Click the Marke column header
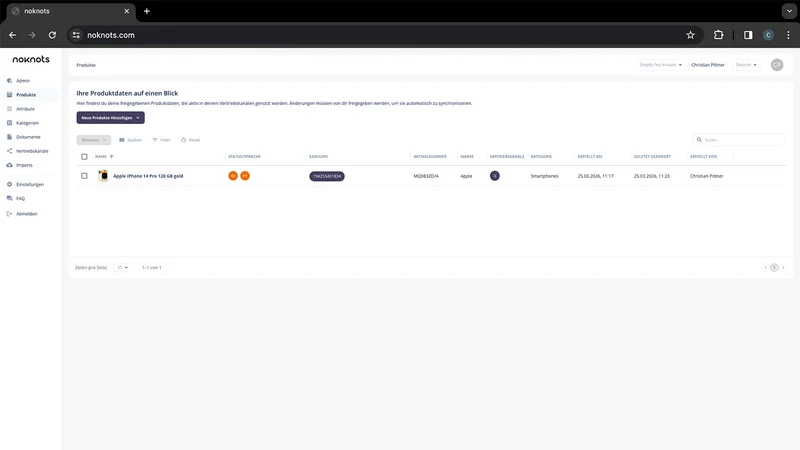The height and width of the screenshot is (450, 800). (x=467, y=157)
